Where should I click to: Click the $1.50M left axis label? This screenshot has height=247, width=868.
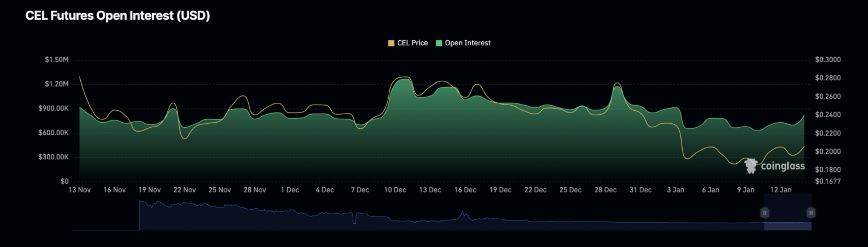57,60
